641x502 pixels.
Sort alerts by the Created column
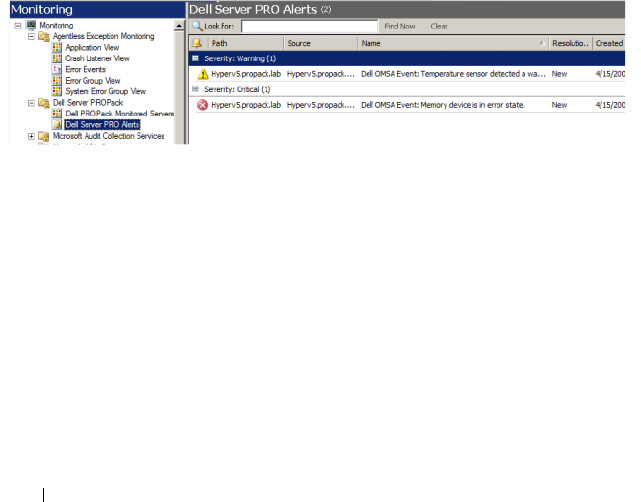(x=609, y=43)
